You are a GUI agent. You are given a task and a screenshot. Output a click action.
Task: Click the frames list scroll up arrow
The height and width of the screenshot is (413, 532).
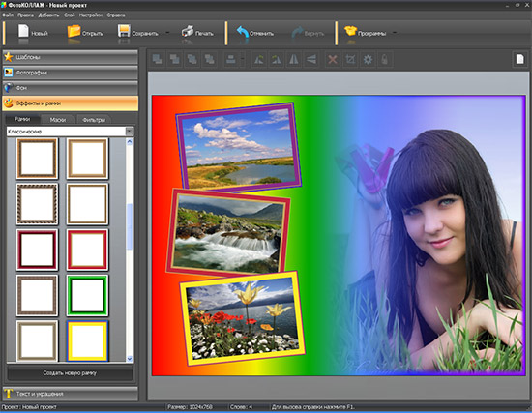coord(130,142)
